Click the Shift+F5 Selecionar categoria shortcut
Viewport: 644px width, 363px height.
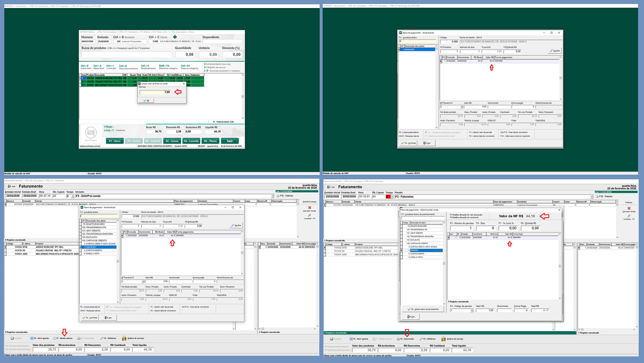[x=168, y=67]
